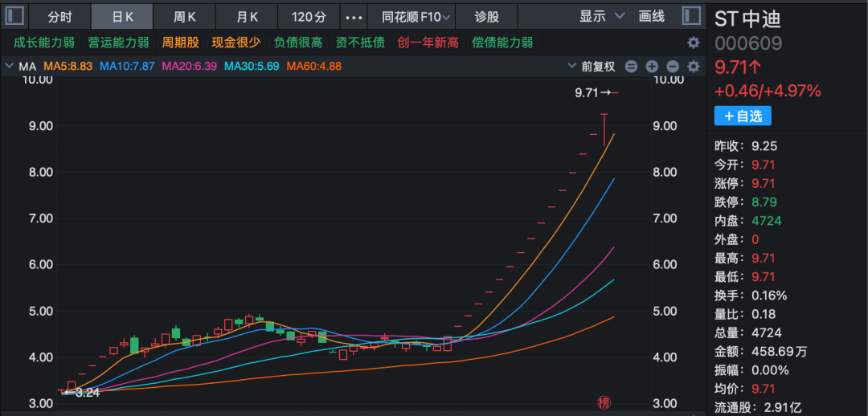Add stock with ＋自选 button
This screenshot has width=868, height=416.
coord(743,116)
